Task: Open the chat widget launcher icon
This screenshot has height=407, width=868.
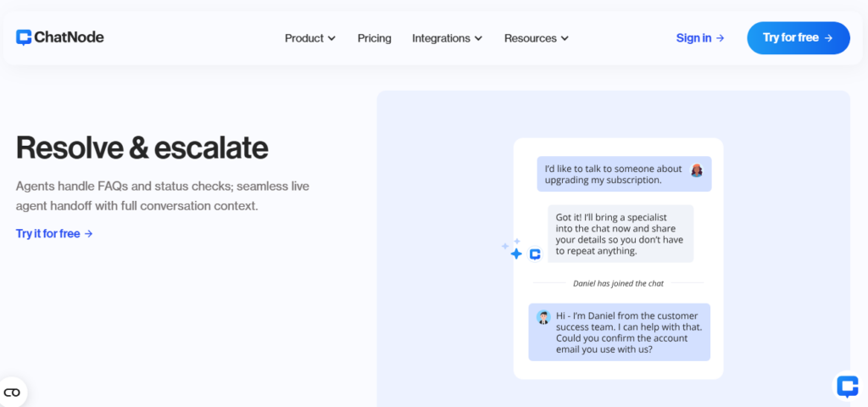Action: pos(848,387)
